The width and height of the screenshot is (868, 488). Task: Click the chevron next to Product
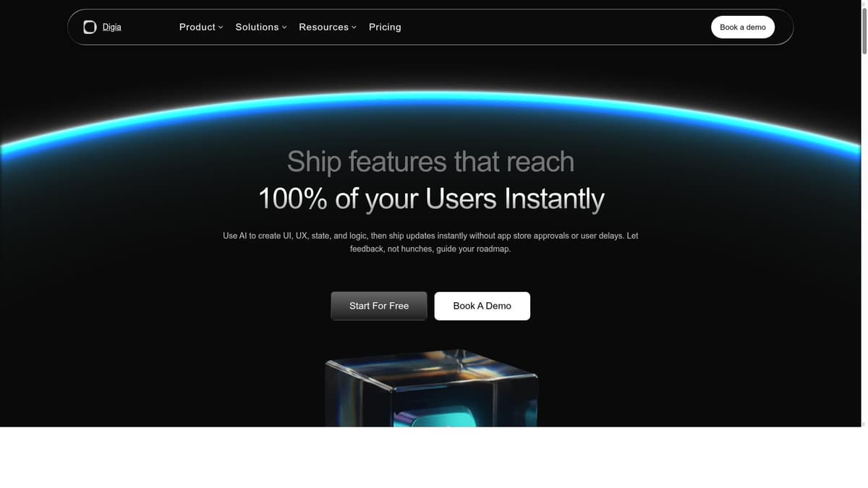(x=221, y=27)
